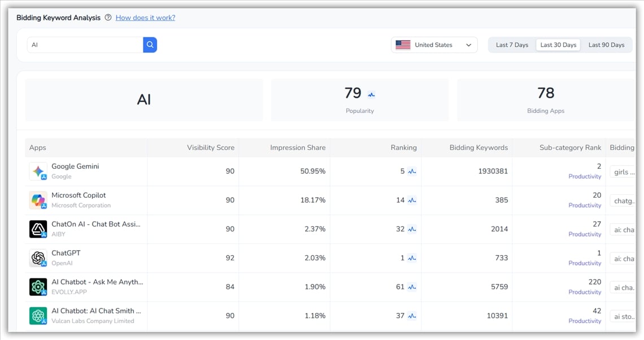Sort by Visibility Score column header

point(210,147)
